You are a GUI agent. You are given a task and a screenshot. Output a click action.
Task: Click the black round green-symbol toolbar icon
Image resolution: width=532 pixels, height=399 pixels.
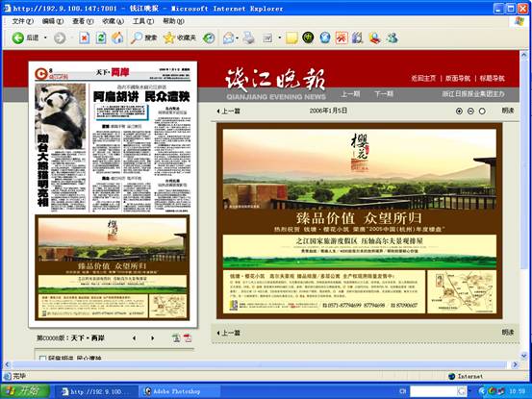coord(308,37)
